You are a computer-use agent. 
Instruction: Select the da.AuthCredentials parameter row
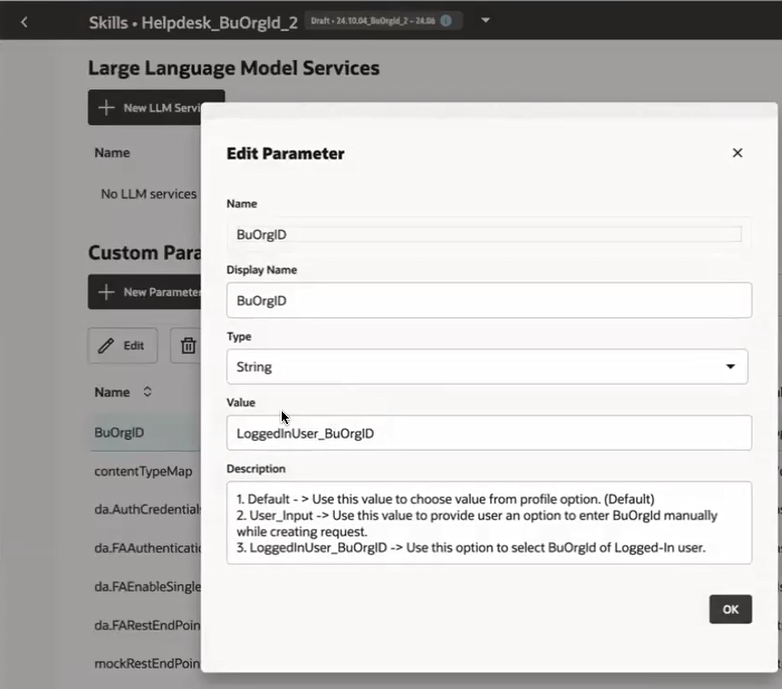146,510
